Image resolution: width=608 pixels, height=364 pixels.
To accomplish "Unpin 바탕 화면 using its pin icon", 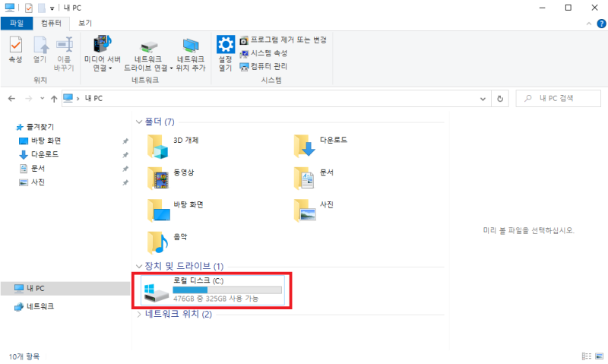I will pos(125,141).
